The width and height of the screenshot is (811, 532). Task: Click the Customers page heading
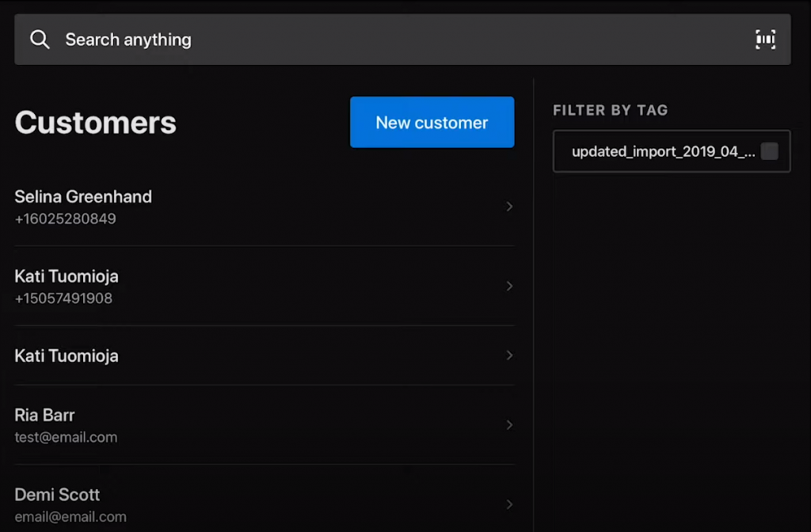pyautogui.click(x=95, y=123)
